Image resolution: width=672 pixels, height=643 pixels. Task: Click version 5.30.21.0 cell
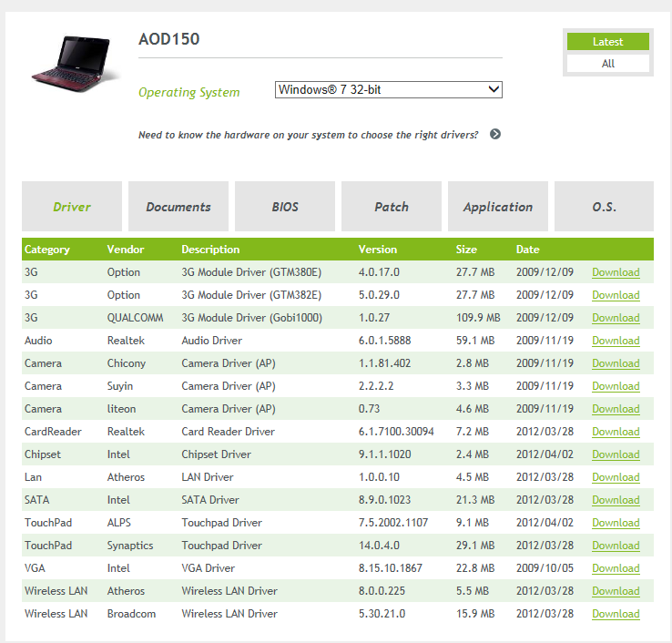(382, 614)
